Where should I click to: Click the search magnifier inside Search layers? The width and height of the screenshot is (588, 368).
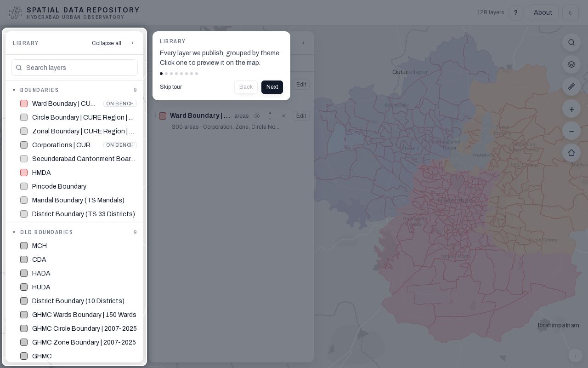[x=19, y=68]
